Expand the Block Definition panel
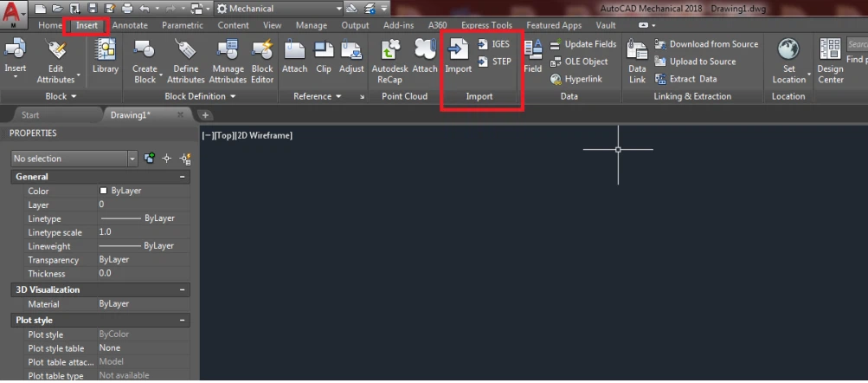 coord(201,96)
